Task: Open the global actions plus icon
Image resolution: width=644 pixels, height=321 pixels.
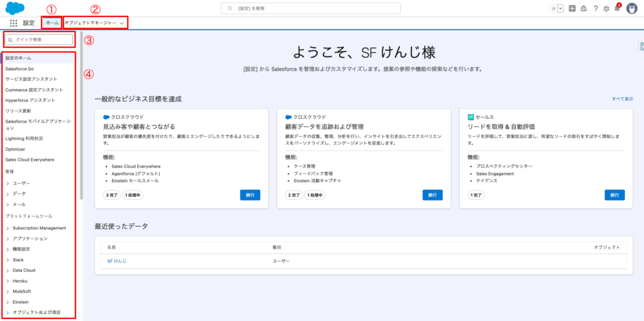Action: [x=572, y=9]
